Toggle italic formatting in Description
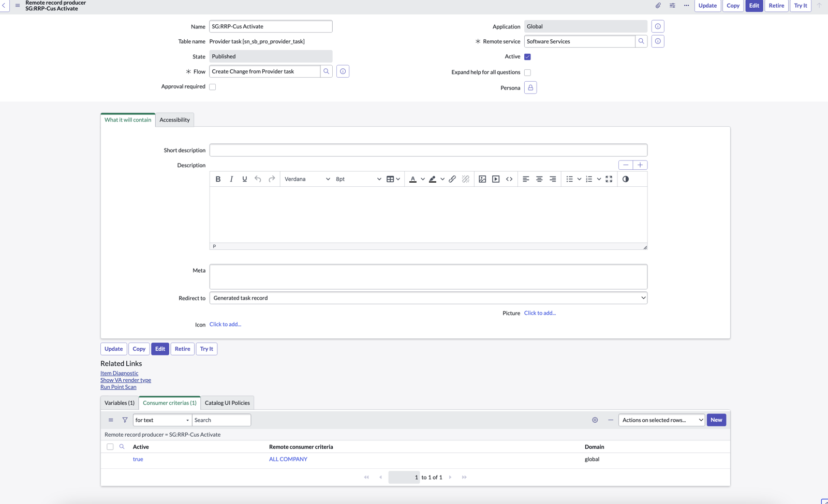Viewport: 828px width, 504px height. [231, 179]
